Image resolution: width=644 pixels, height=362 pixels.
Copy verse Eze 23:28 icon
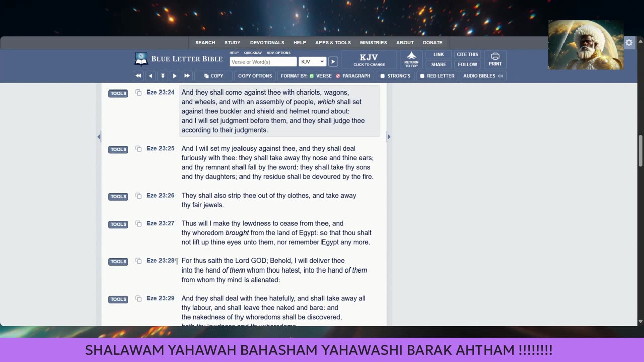point(138,261)
